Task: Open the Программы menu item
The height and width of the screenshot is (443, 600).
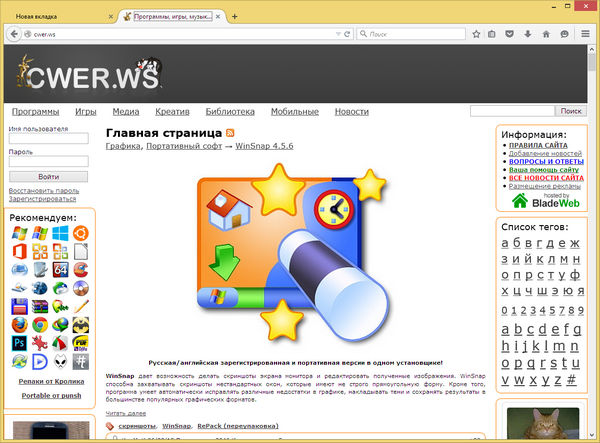Action: tap(35, 112)
